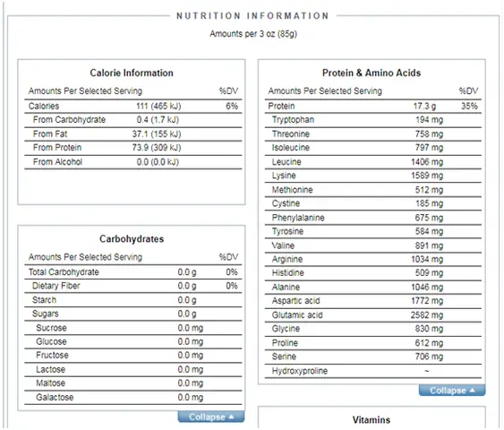This screenshot has height=430, width=504.
Task: Select the Calories value 111 (465 kJ)
Action: pos(158,106)
